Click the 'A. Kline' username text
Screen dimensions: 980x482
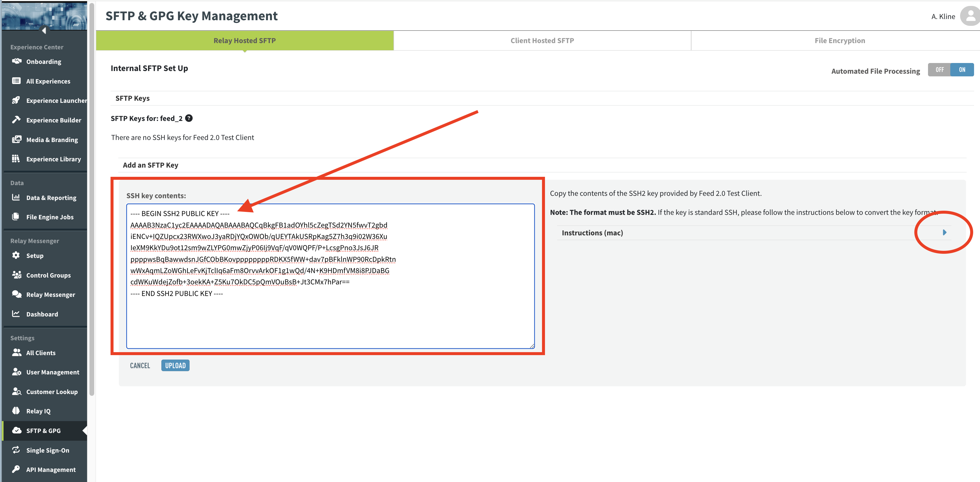tap(943, 16)
